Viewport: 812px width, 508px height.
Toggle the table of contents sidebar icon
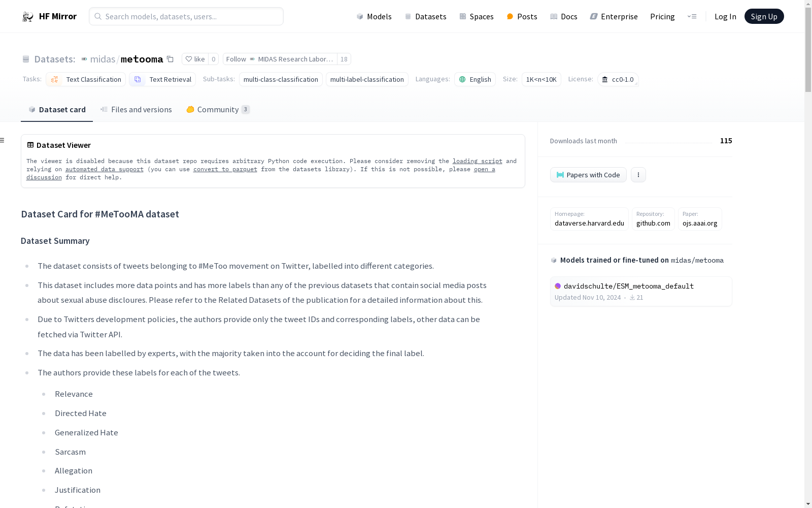pyautogui.click(x=3, y=140)
